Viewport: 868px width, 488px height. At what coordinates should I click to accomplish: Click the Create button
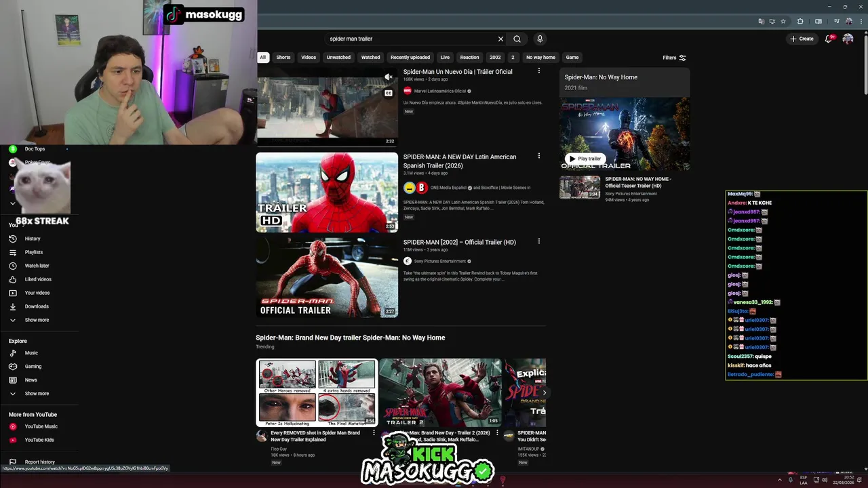click(802, 39)
